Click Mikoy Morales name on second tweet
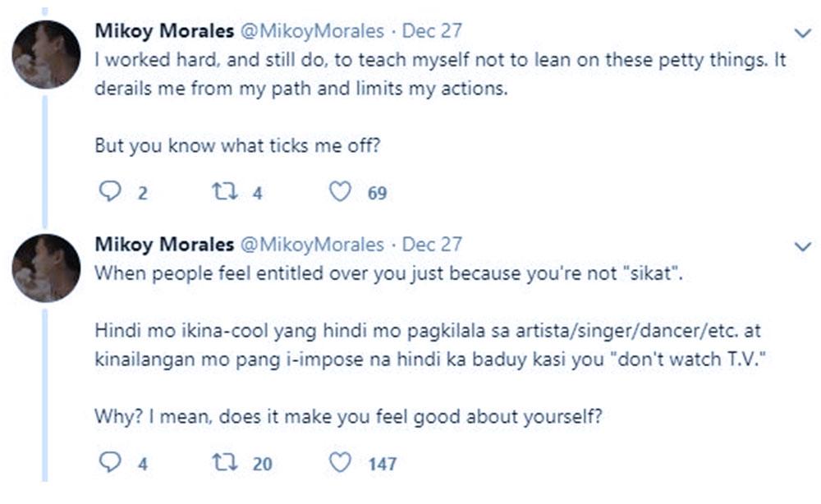The image size is (821, 504). click(x=162, y=244)
